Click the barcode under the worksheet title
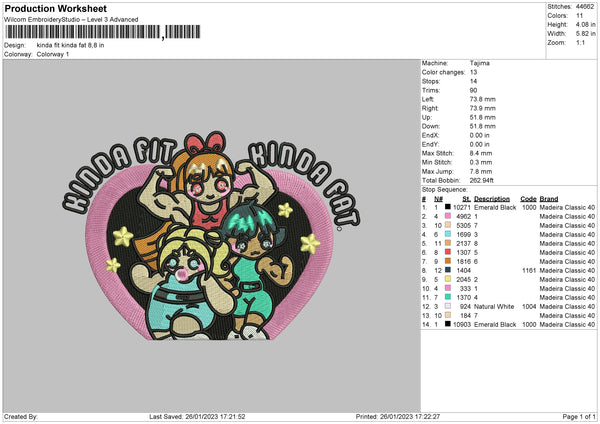The image size is (600, 424). coord(103,32)
